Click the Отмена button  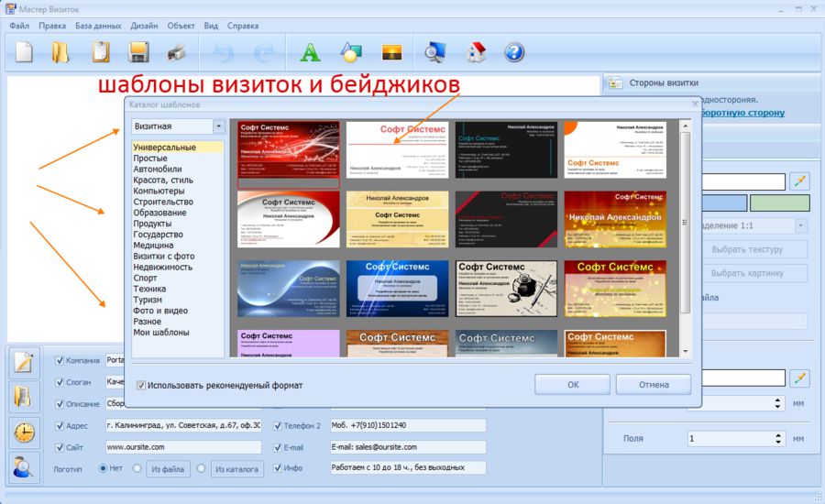654,385
